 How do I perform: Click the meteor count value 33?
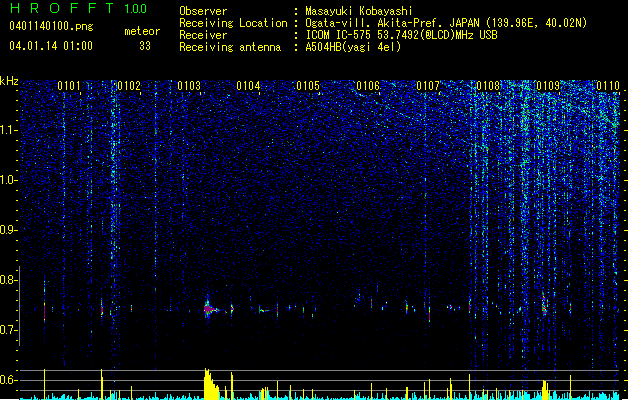tap(145, 46)
